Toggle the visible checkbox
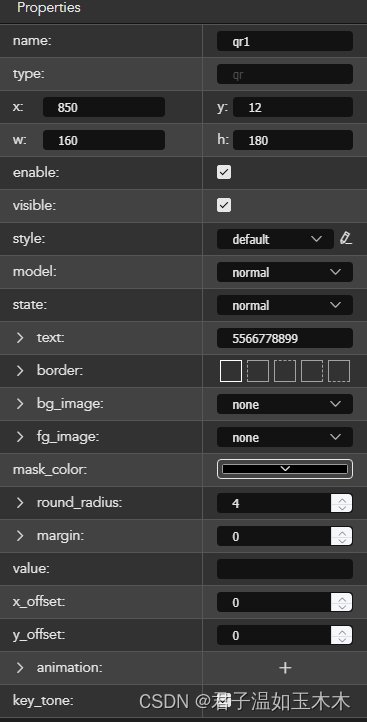367x722 pixels. (224, 205)
